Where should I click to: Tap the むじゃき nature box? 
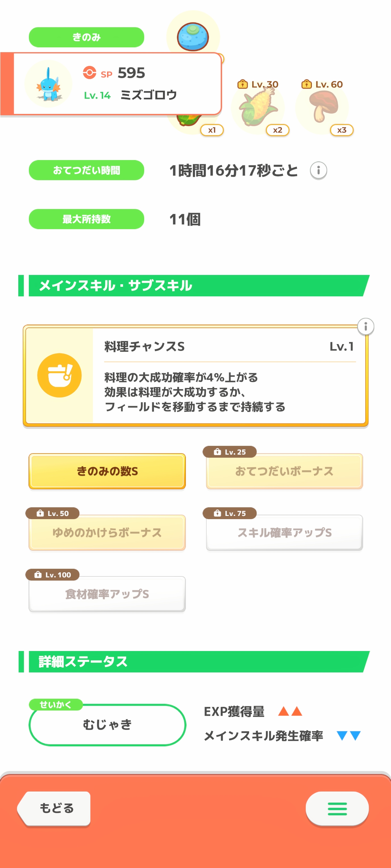(107, 724)
